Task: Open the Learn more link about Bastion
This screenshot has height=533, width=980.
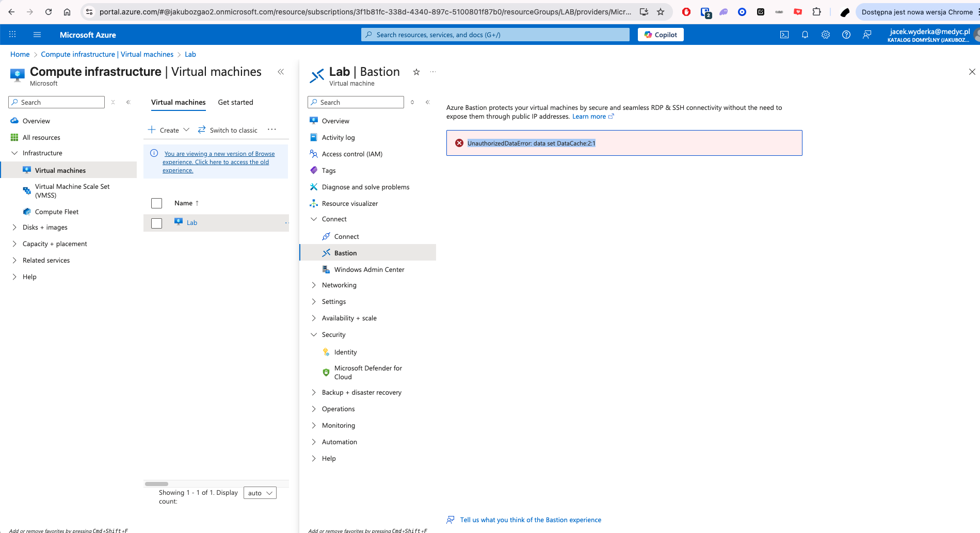Action: [593, 117]
